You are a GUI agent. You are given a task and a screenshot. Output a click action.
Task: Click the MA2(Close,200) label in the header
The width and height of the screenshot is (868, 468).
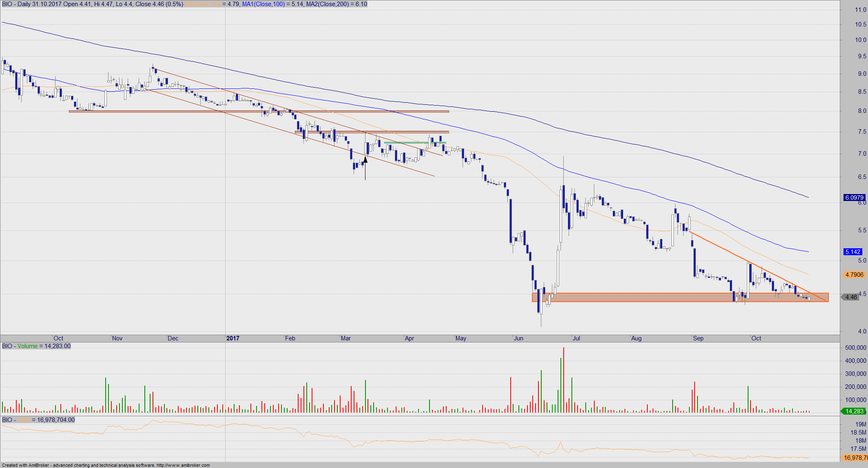click(x=327, y=4)
